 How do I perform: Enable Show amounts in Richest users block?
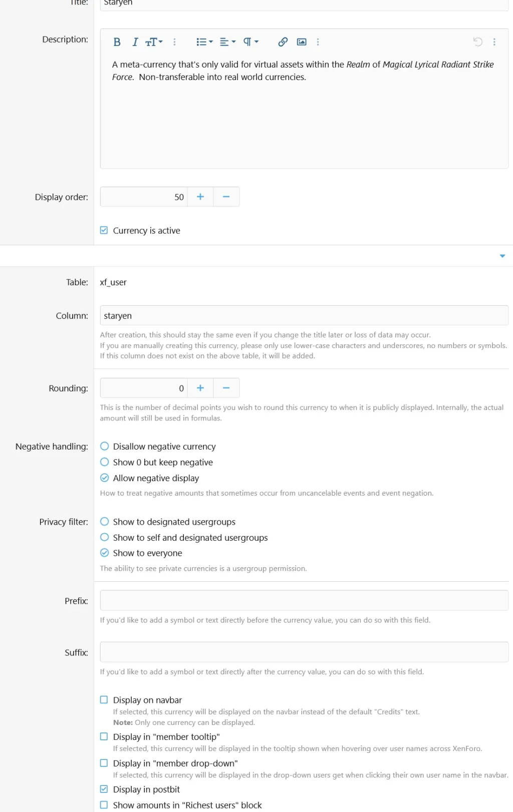coord(104,805)
